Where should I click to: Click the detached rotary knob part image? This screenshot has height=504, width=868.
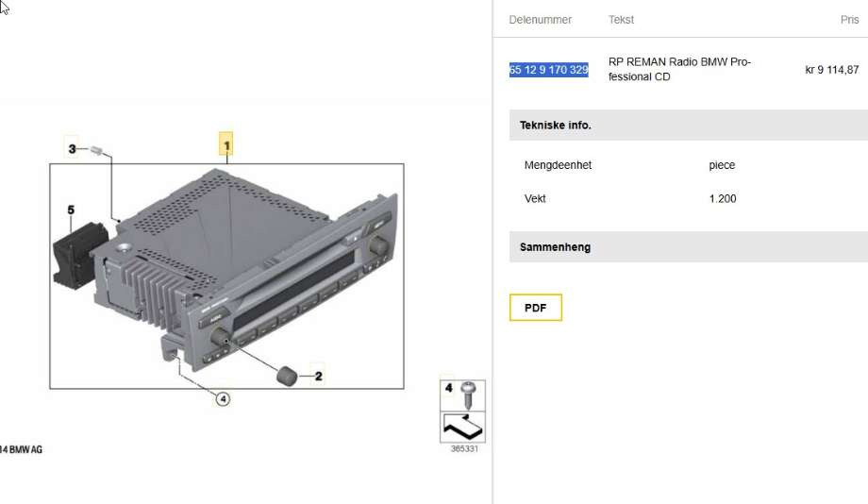[286, 376]
